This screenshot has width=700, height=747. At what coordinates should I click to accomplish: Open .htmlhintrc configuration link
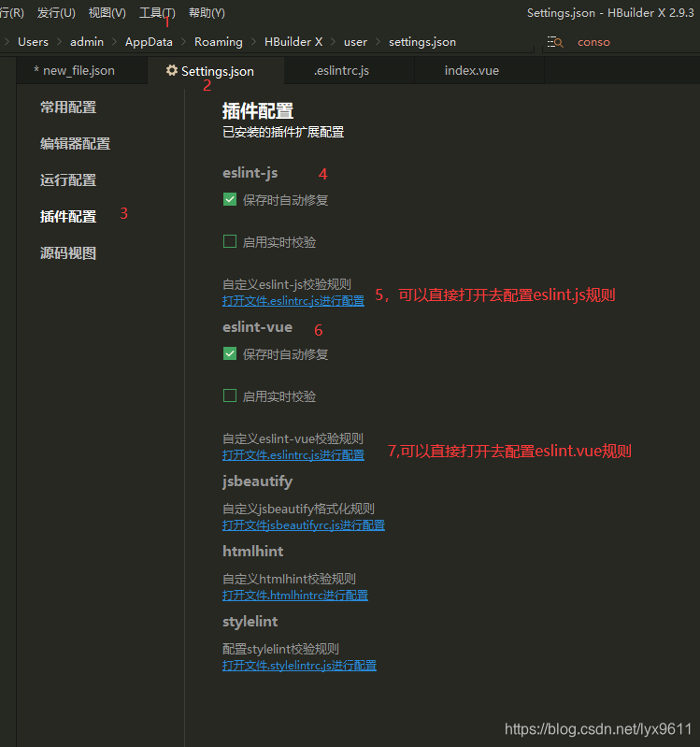[x=295, y=595]
